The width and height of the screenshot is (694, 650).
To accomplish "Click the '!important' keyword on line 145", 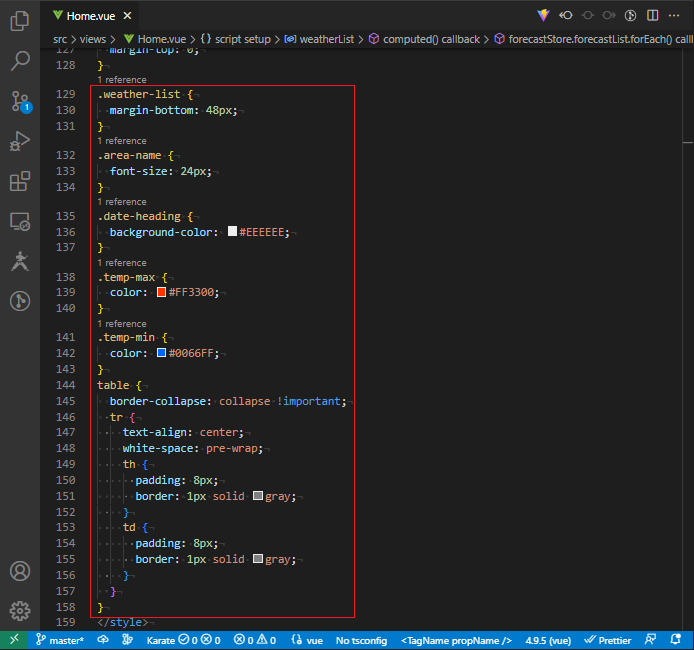I will (x=309, y=401).
